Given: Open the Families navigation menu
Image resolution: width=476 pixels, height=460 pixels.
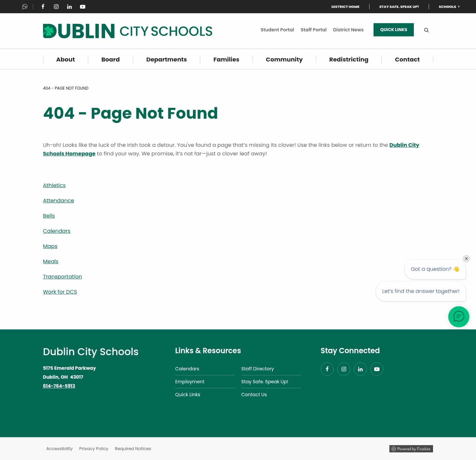Looking at the screenshot, I should [226, 59].
